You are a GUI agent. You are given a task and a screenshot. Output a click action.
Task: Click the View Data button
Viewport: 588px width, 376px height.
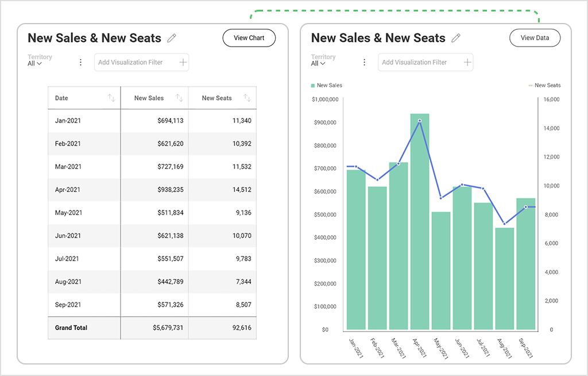coord(535,37)
